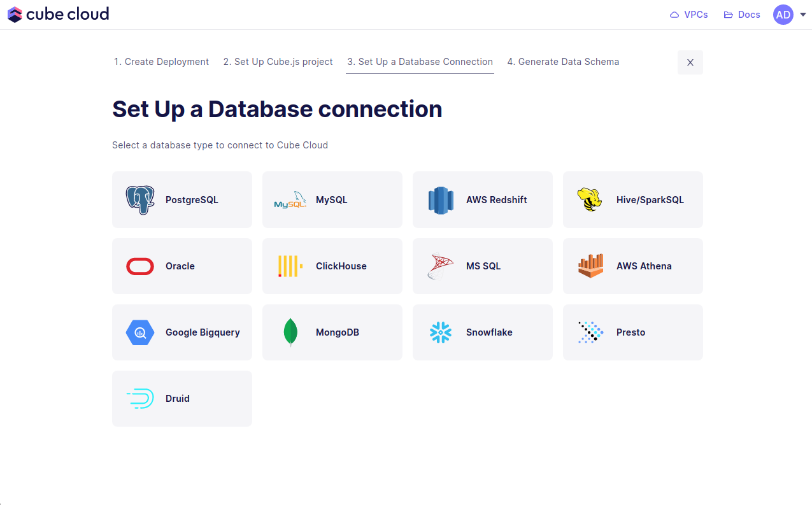Click the Oracle red oval logo
The width and height of the screenshot is (812, 505).
click(140, 266)
